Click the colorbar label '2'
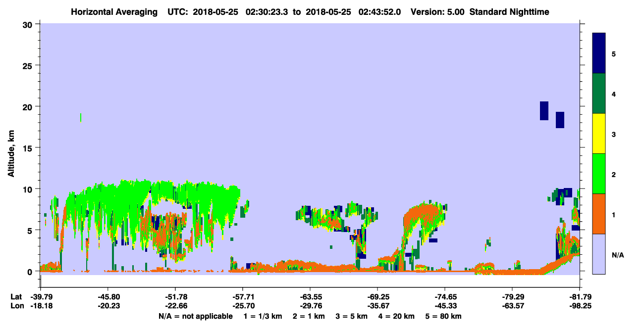The image size is (644, 330). (x=613, y=174)
